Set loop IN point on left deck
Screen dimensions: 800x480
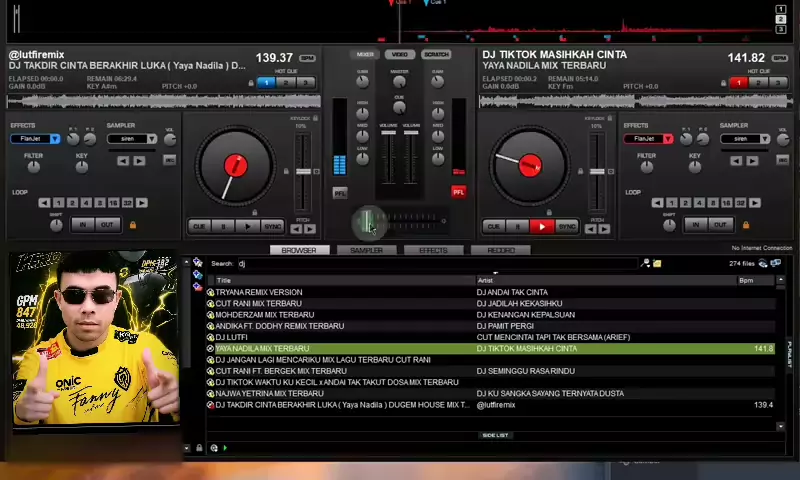click(x=82, y=225)
